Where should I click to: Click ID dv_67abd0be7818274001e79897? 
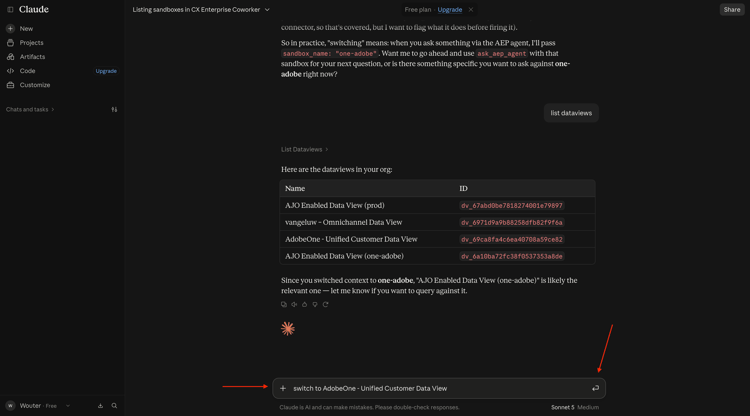click(512, 206)
